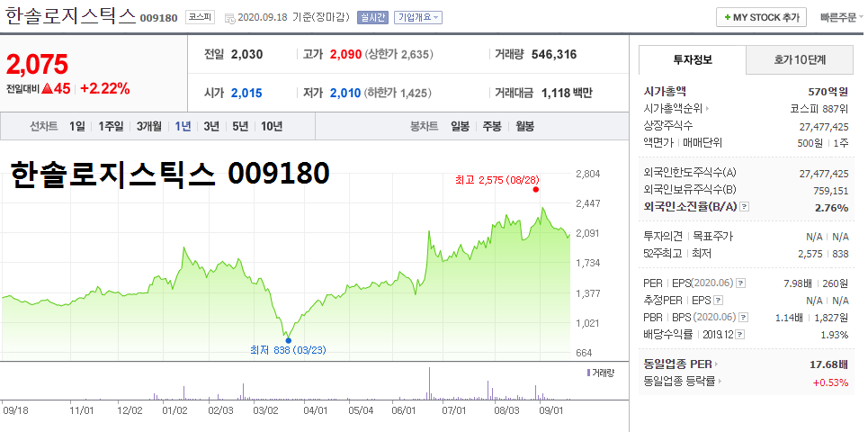Show the 월봉 candlestick chart

524,126
